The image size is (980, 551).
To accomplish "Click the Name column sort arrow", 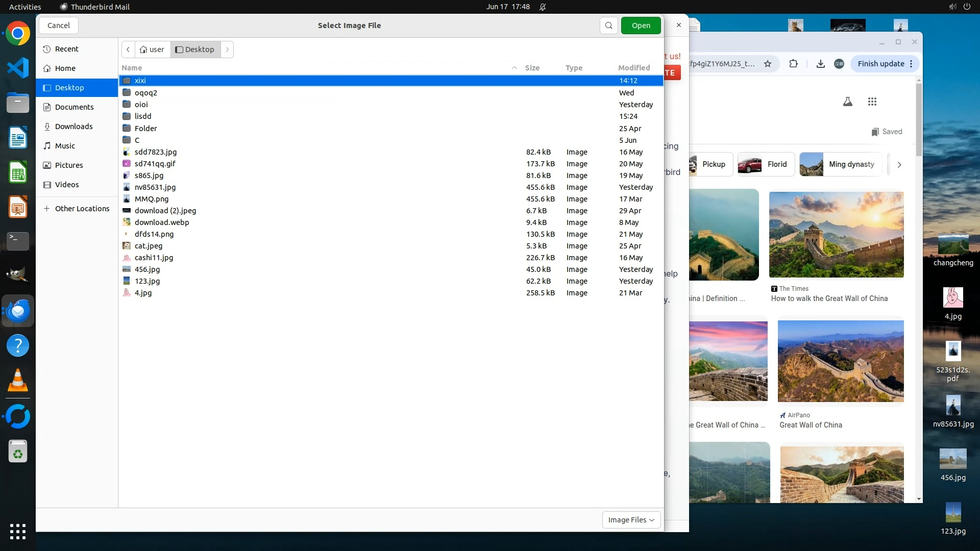I will pos(514,68).
